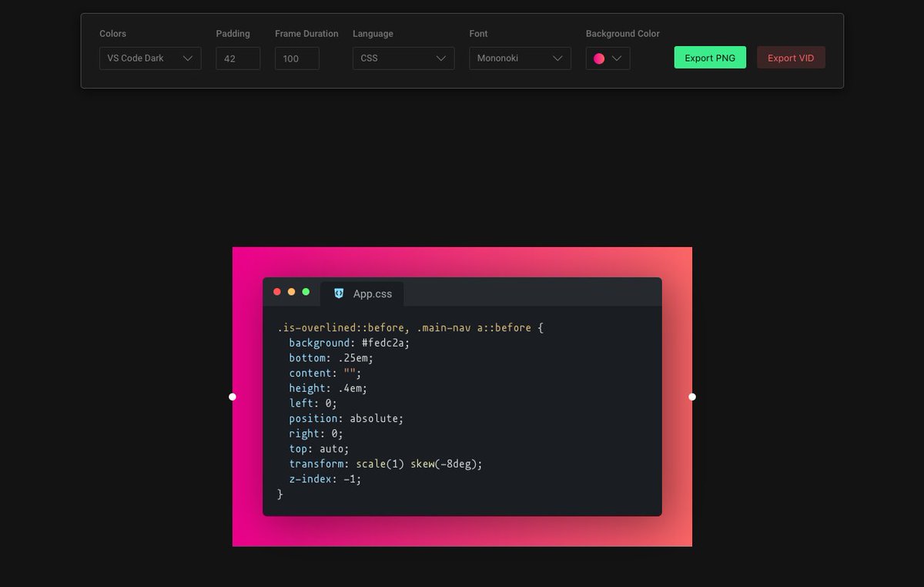This screenshot has height=587, width=924.
Task: Open the Font dropdown showing Mononoki
Action: tap(520, 58)
